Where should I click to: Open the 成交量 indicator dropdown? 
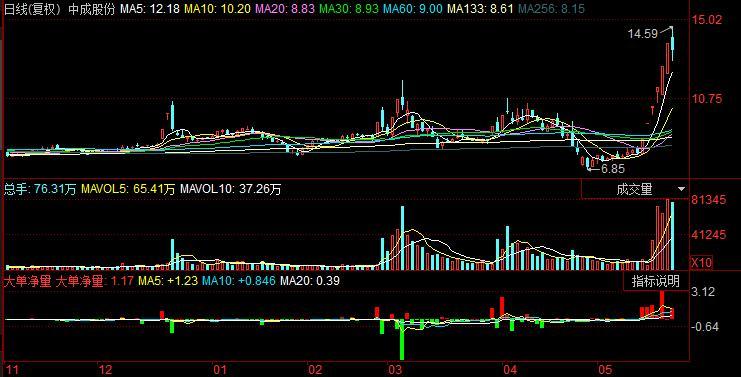[635, 189]
